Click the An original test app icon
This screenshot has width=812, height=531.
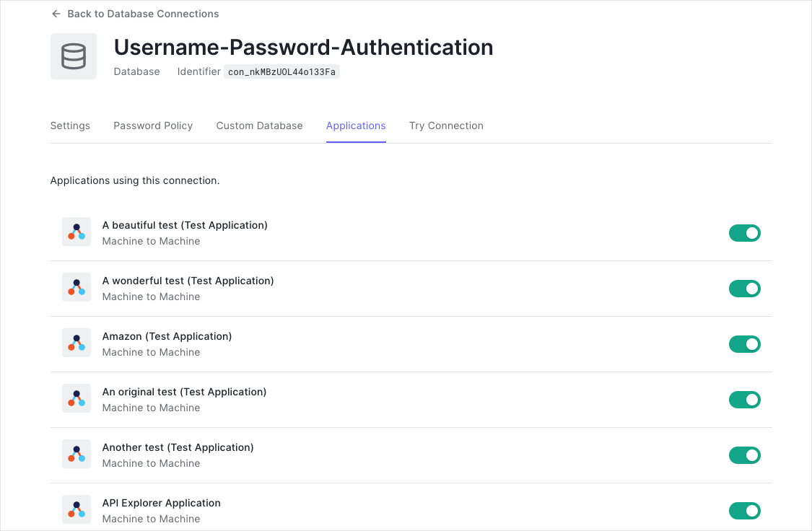[77, 398]
